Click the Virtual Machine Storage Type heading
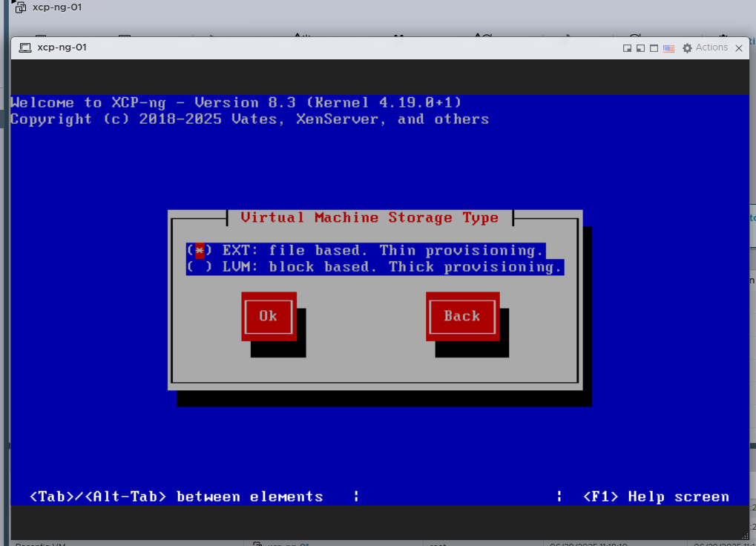This screenshot has width=756, height=546. (x=369, y=217)
